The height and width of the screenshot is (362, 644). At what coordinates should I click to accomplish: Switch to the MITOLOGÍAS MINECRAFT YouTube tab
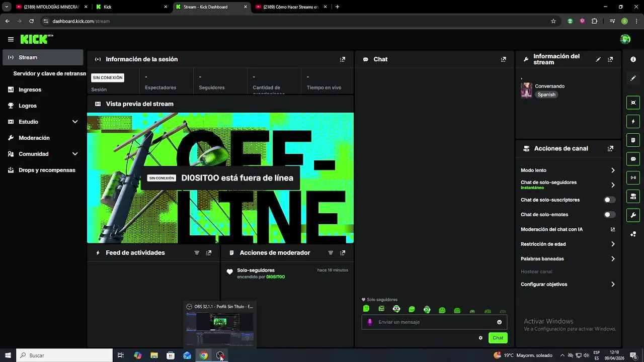pos(51,7)
